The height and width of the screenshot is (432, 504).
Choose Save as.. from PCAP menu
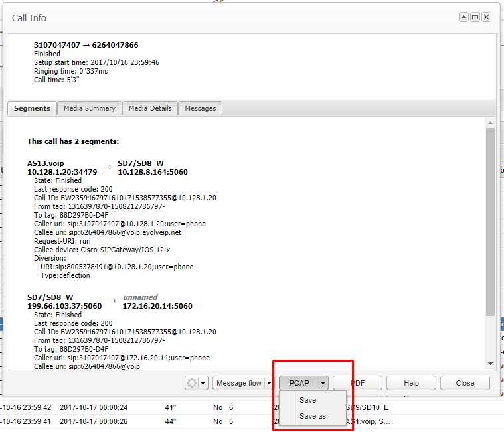(314, 417)
